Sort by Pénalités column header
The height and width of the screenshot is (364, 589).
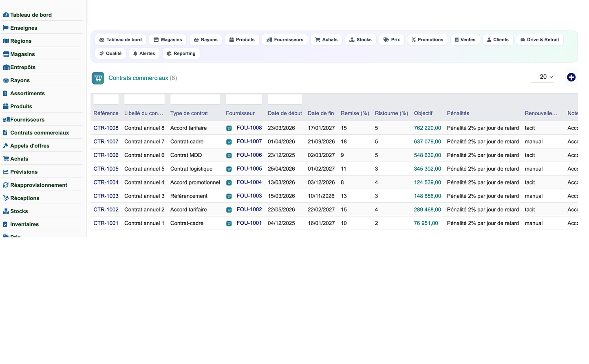pyautogui.click(x=458, y=113)
